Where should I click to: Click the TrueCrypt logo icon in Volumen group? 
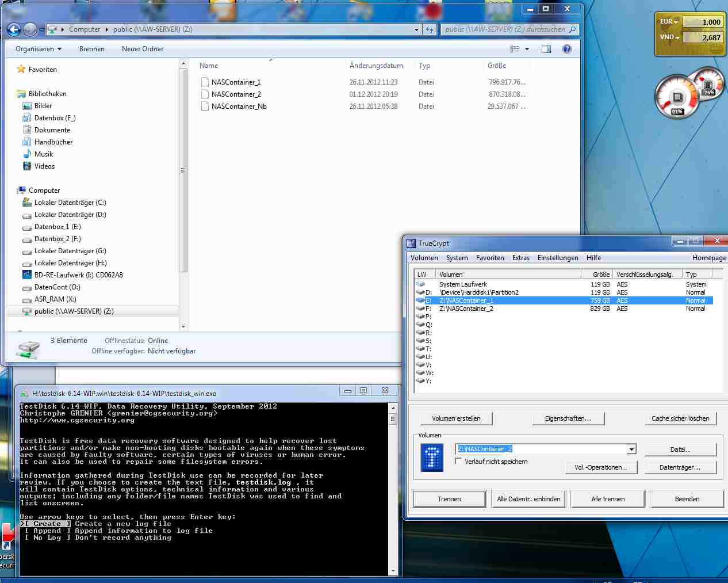(432, 458)
